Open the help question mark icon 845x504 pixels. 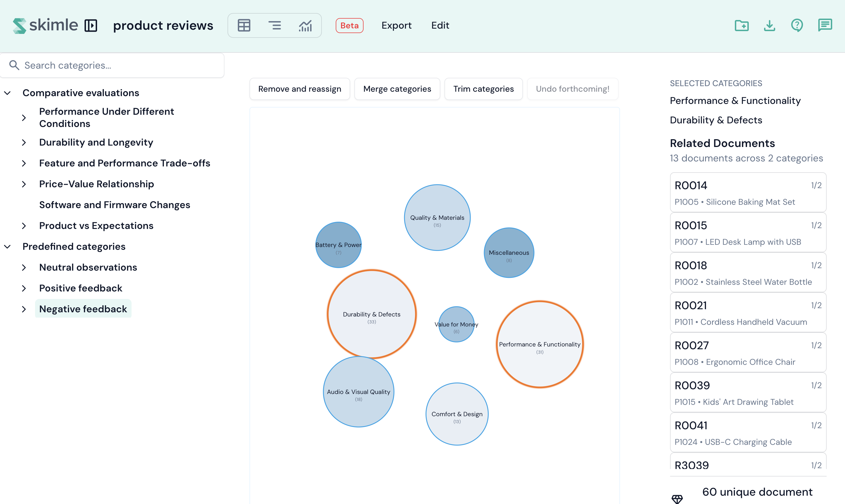797,26
